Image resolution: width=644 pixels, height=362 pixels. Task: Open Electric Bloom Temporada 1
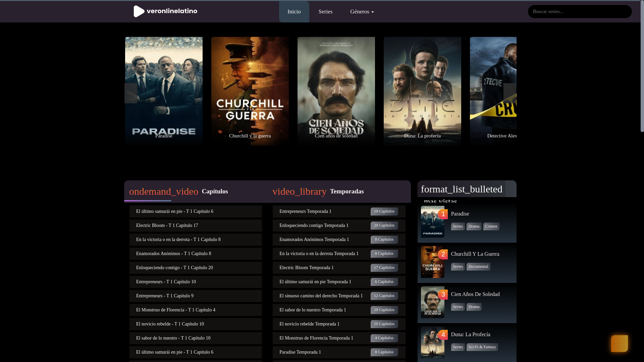(339, 268)
